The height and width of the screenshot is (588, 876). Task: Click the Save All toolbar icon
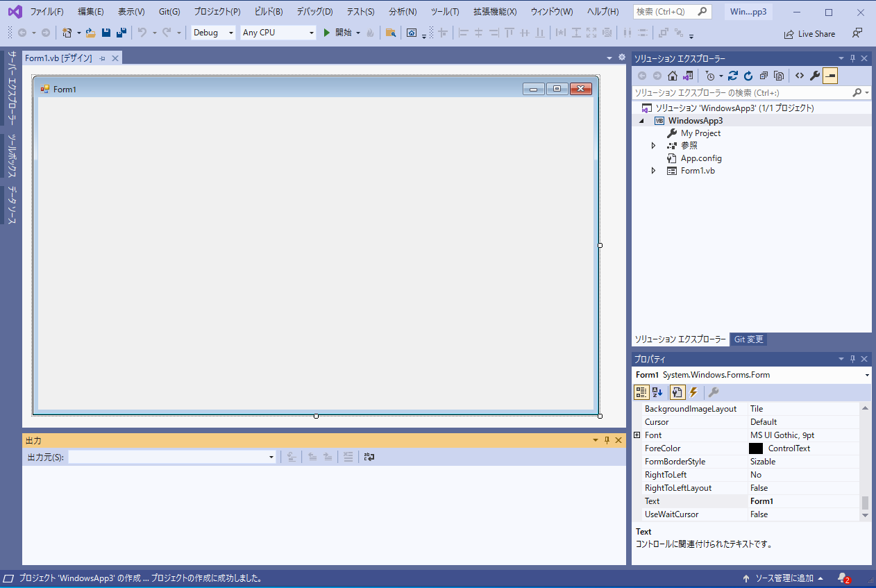[x=121, y=33]
